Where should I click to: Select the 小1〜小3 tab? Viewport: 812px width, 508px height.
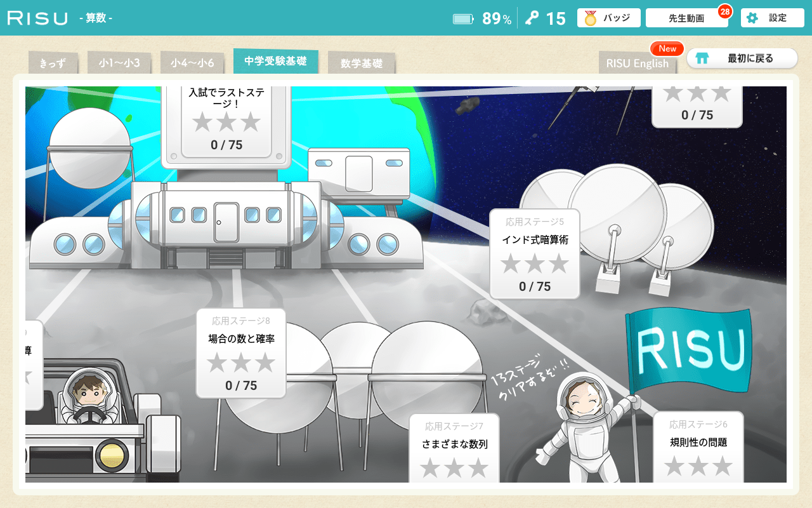(x=119, y=63)
